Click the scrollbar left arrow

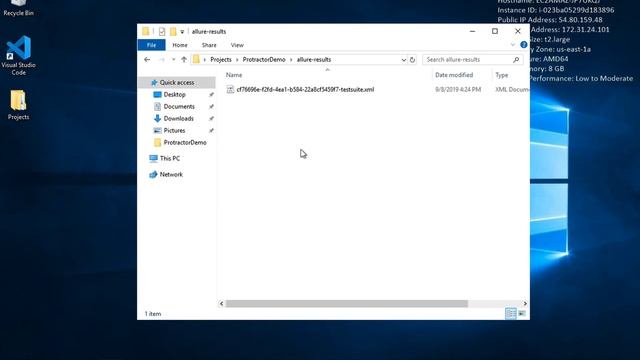point(222,304)
